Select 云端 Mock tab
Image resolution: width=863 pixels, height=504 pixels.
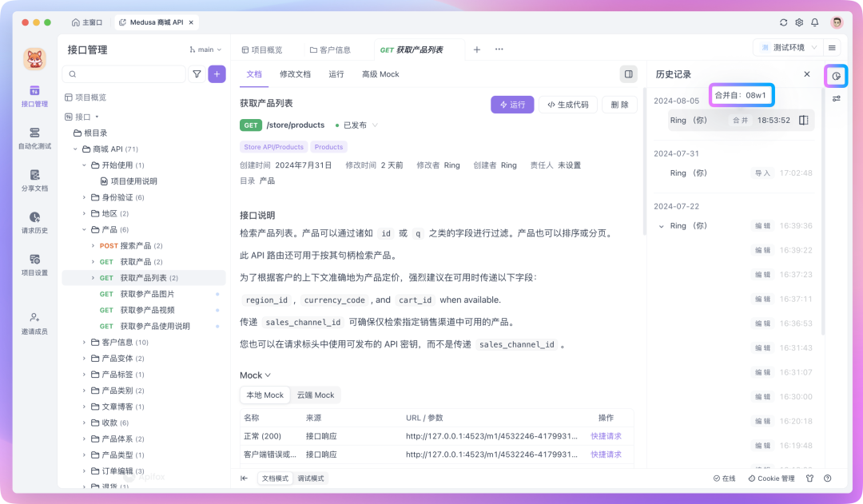(x=316, y=395)
